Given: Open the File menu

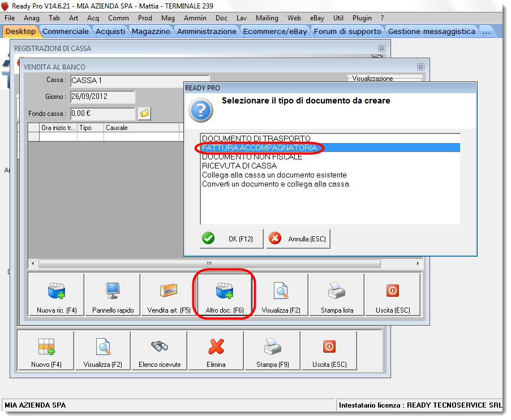Looking at the screenshot, I should 10,18.
